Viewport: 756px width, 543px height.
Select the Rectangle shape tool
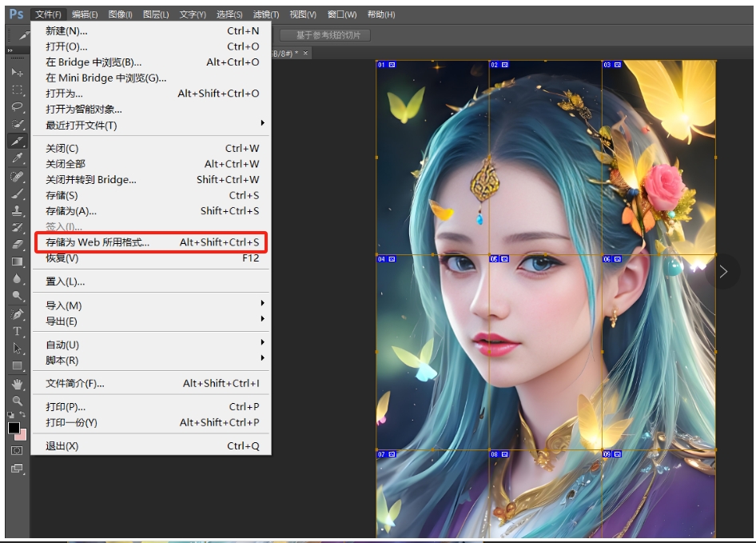tap(18, 365)
